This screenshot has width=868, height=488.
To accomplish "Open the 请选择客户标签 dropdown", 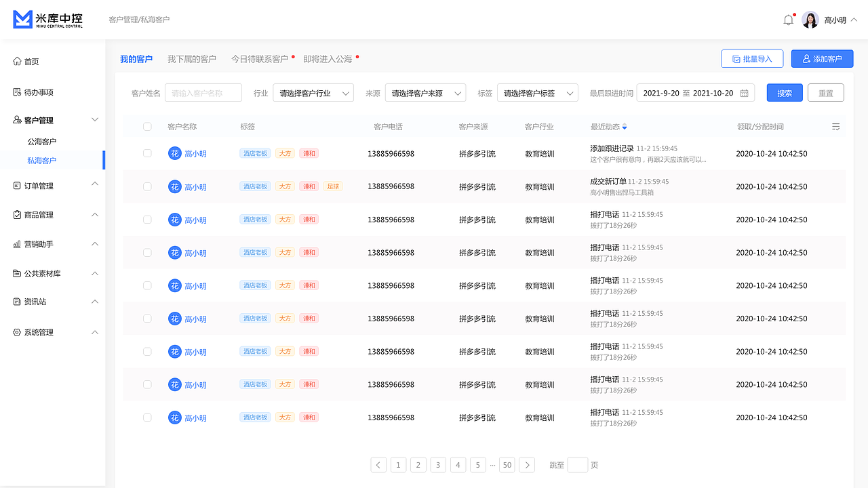I will coord(537,93).
